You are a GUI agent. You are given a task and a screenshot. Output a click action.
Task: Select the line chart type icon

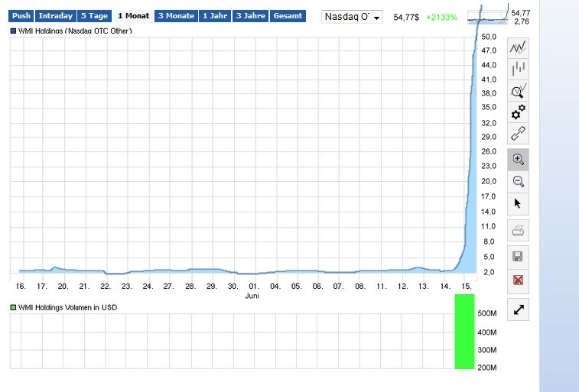coord(518,48)
